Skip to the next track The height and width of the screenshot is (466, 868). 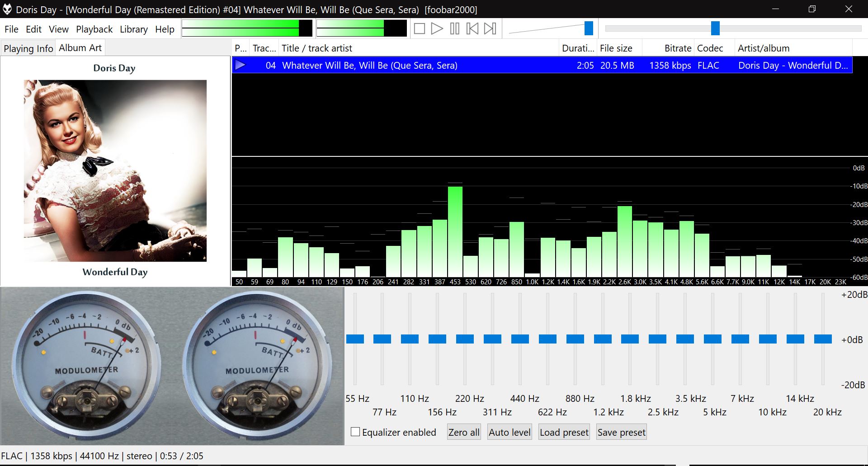pyautogui.click(x=490, y=29)
